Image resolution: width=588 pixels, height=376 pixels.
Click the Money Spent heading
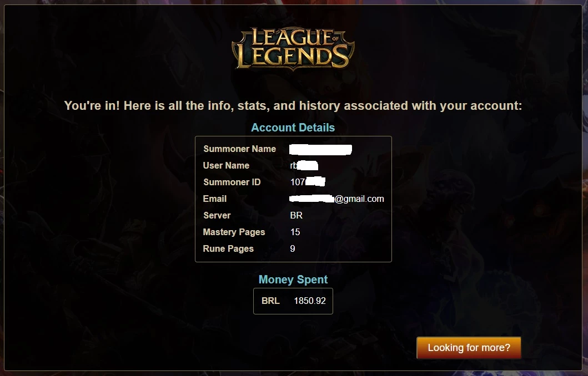(293, 280)
